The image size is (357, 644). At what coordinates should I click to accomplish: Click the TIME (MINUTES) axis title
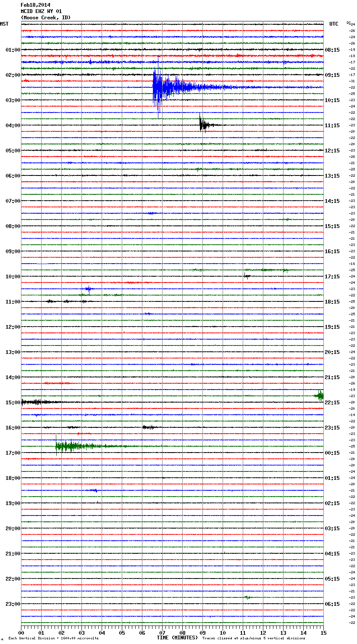point(177,638)
